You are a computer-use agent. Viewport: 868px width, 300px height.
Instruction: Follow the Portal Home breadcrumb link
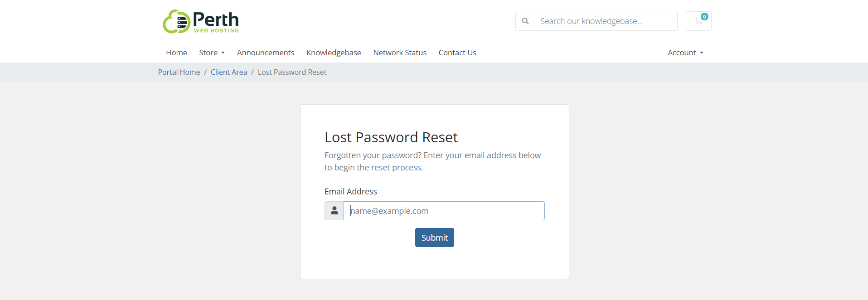coord(179,72)
